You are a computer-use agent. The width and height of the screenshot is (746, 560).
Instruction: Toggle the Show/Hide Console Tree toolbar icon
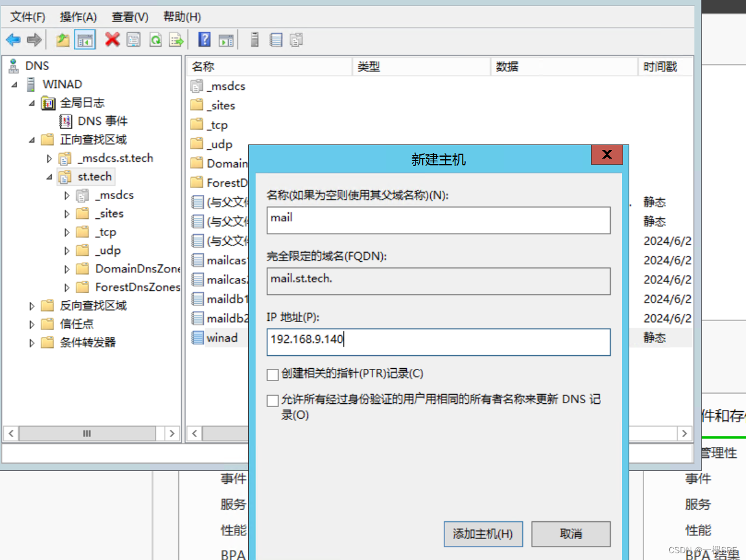pos(85,40)
